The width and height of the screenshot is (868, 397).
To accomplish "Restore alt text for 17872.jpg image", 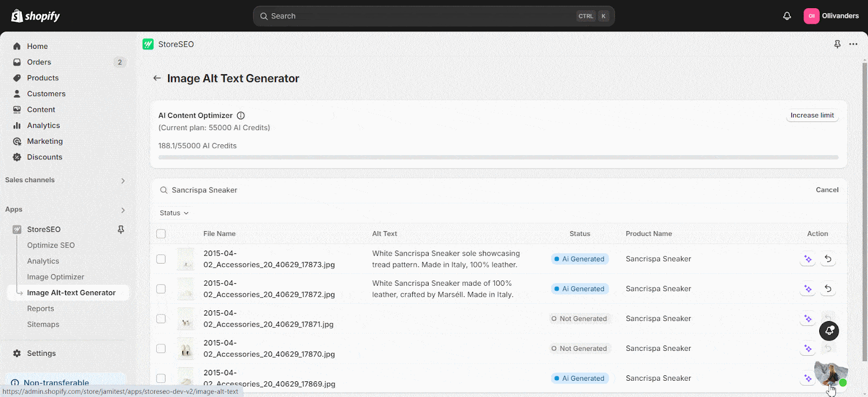I will tap(828, 289).
